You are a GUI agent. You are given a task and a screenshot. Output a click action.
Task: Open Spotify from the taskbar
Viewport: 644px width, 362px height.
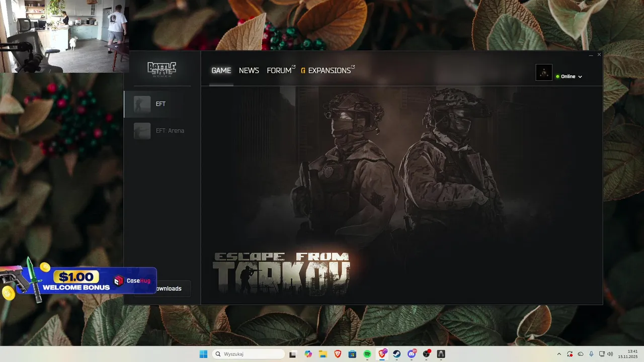click(367, 354)
